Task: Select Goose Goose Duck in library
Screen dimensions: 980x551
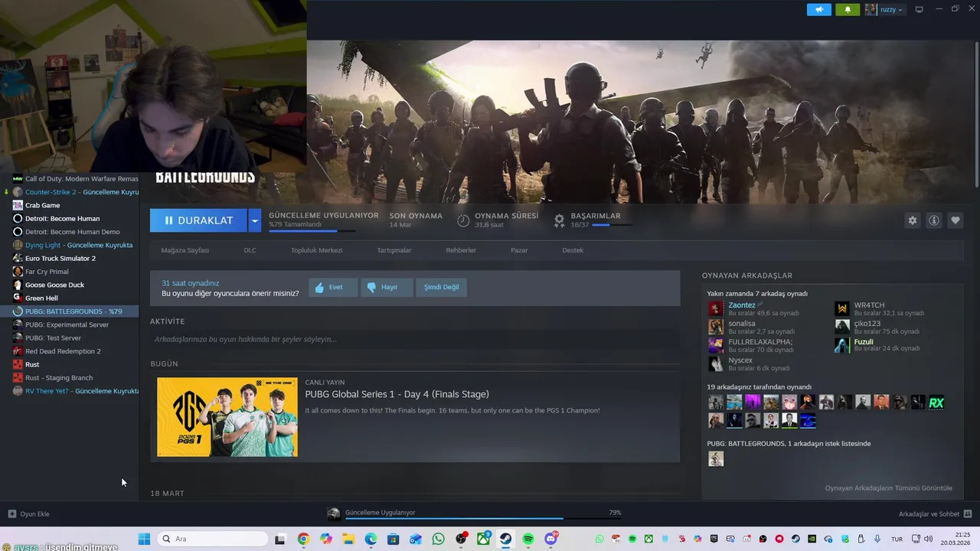Action: click(54, 285)
